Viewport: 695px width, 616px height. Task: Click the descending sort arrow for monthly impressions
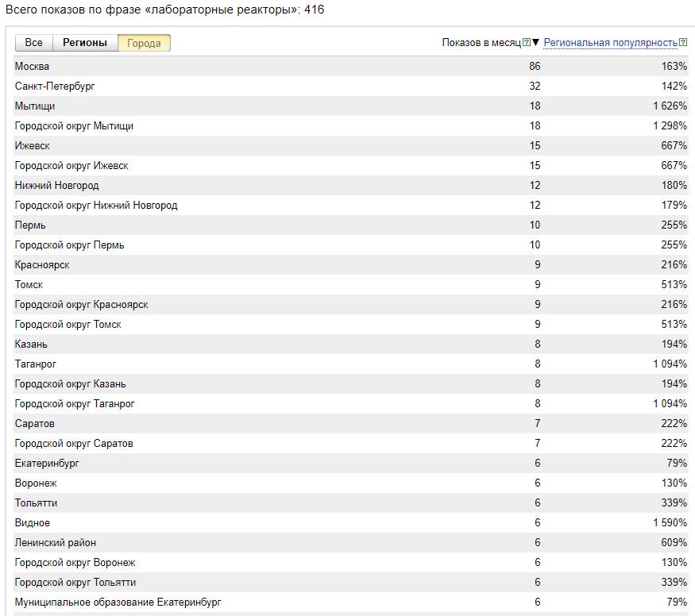(536, 43)
